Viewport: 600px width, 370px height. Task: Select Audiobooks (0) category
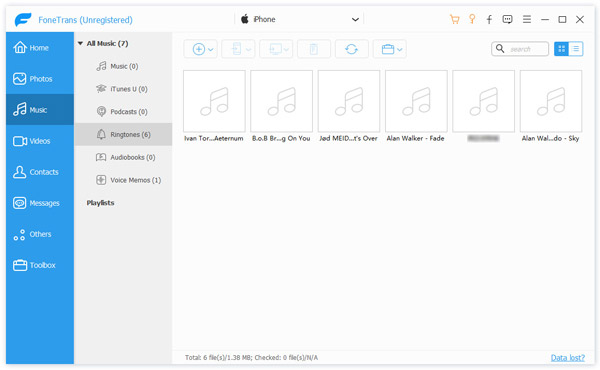[123, 157]
